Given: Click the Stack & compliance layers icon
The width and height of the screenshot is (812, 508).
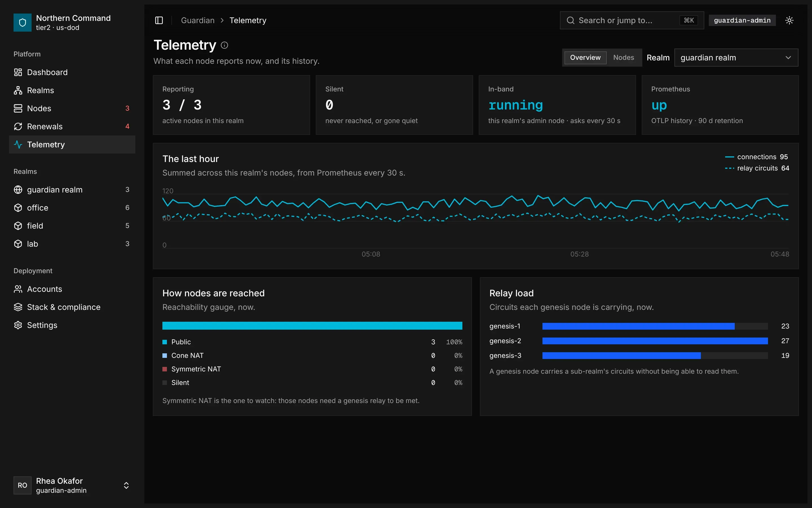Looking at the screenshot, I should coord(18,307).
